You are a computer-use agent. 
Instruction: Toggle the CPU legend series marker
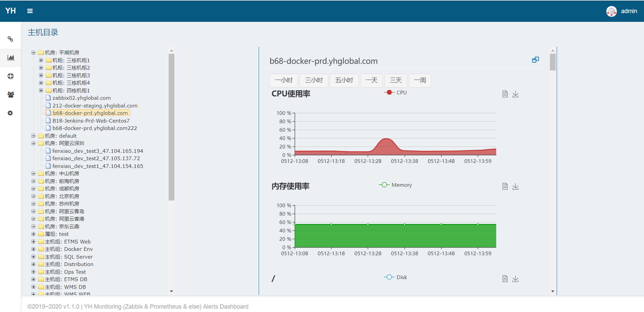(389, 92)
